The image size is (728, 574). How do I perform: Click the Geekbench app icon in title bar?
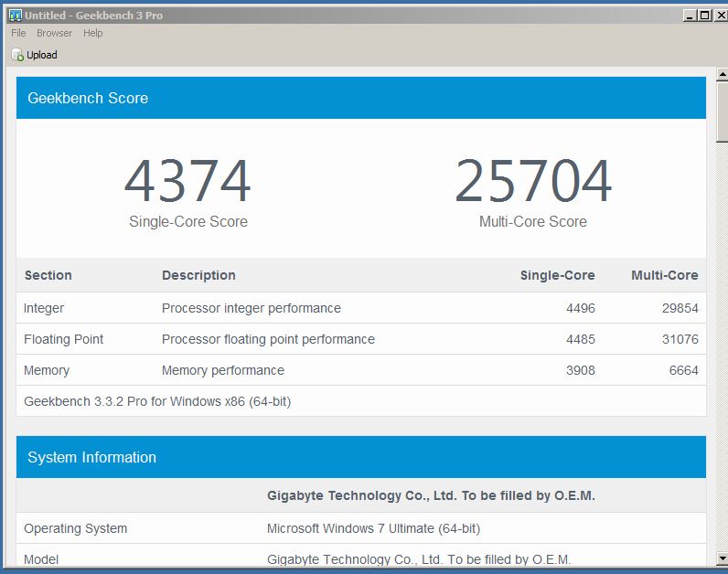click(16, 16)
